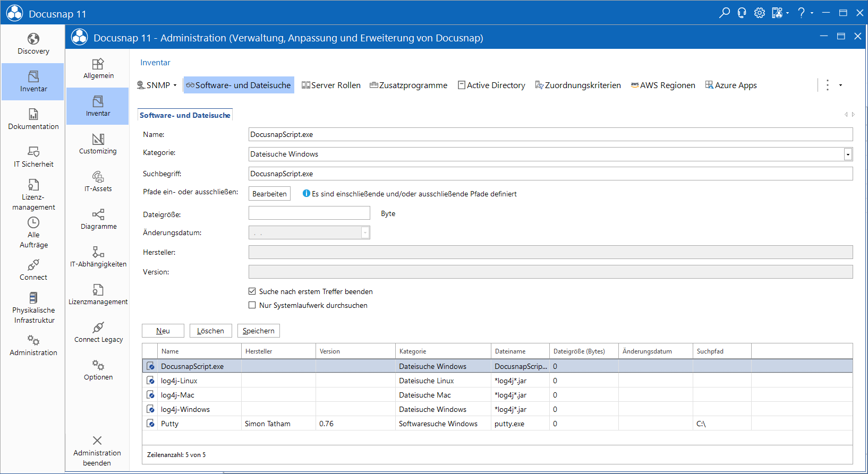This screenshot has width=868, height=474.
Task: Select Diagramme in the administration sidebar
Action: 98,219
